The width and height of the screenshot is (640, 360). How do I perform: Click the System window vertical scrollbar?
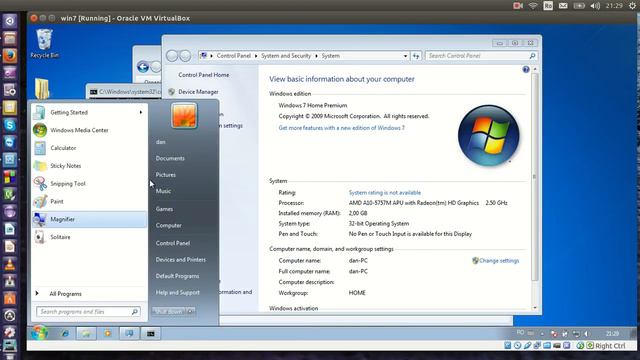(535, 177)
